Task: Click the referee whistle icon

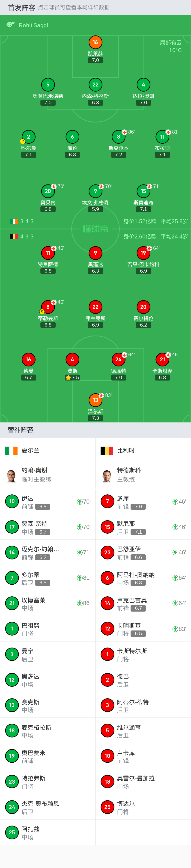Action: pos(10,25)
